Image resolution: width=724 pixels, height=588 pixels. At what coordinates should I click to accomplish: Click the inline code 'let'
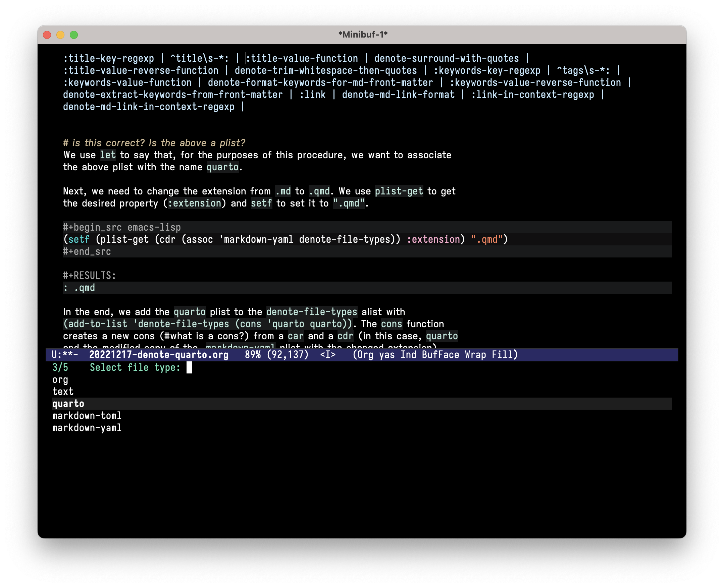click(x=108, y=155)
